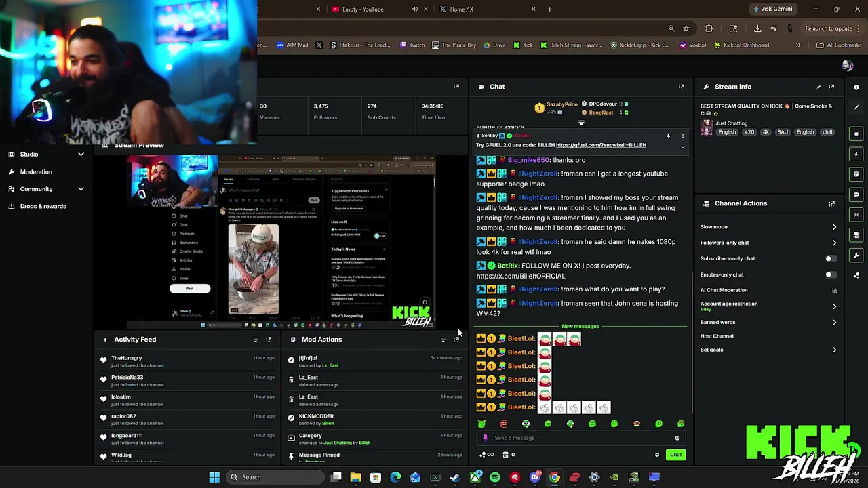Click the green Chat send button
Screen dimensions: 868x488
tap(675, 455)
